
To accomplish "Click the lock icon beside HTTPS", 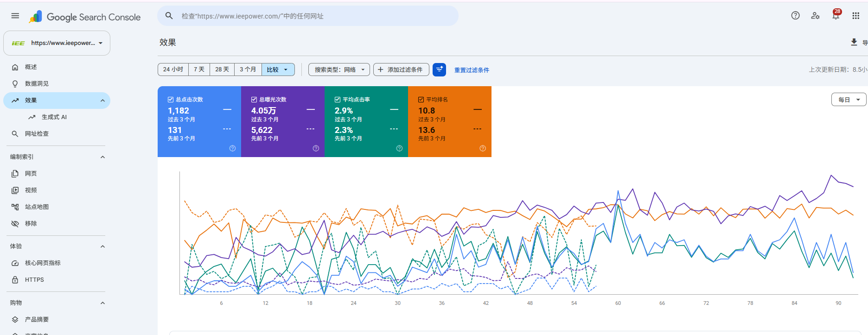I will click(x=15, y=280).
